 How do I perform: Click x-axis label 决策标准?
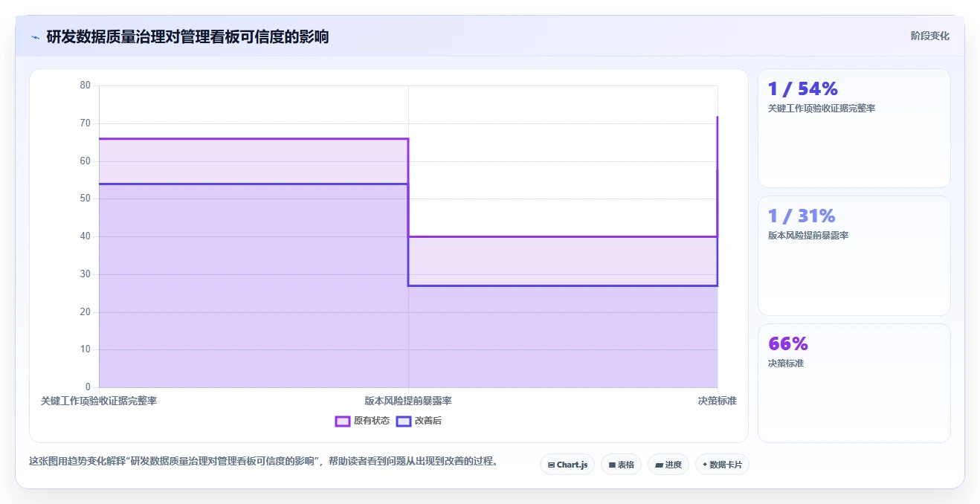(x=717, y=401)
